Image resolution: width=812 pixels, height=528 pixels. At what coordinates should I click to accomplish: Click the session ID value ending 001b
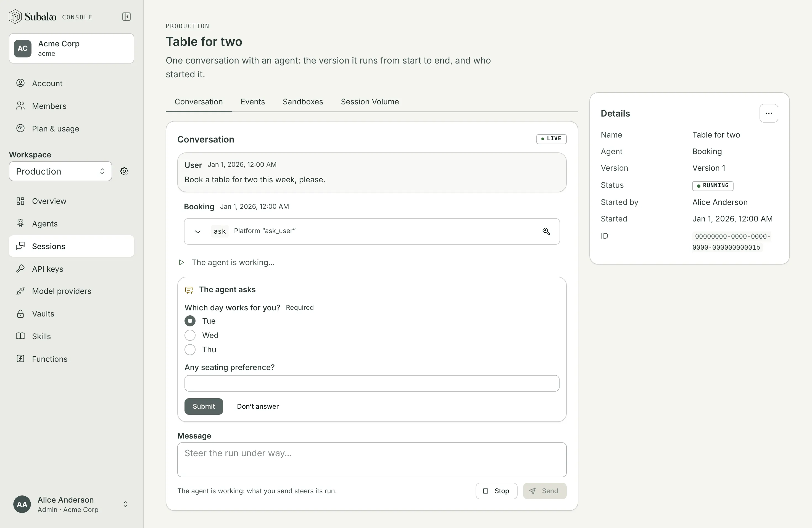pos(731,242)
